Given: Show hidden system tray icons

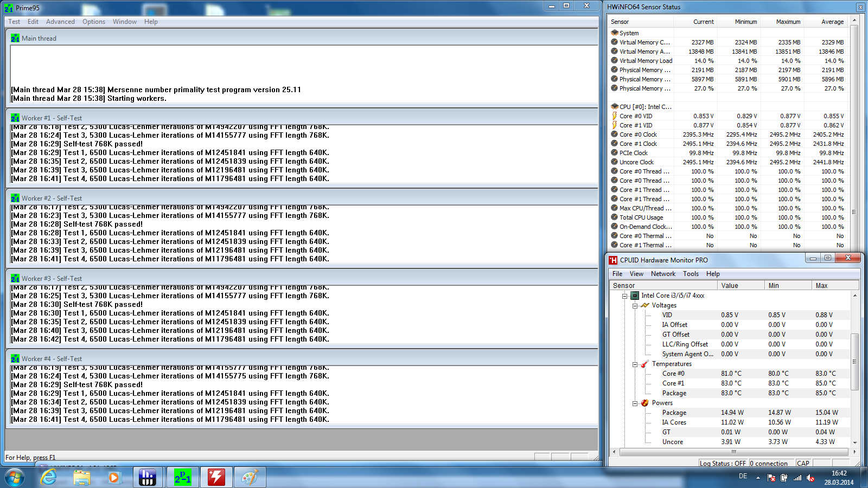Looking at the screenshot, I should click(758, 478).
